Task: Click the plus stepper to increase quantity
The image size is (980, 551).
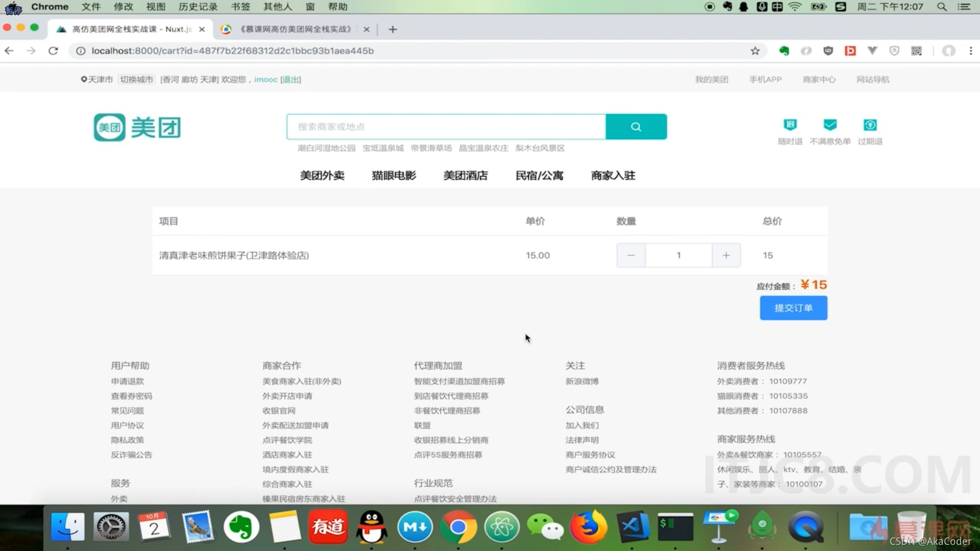Action: [x=726, y=254]
